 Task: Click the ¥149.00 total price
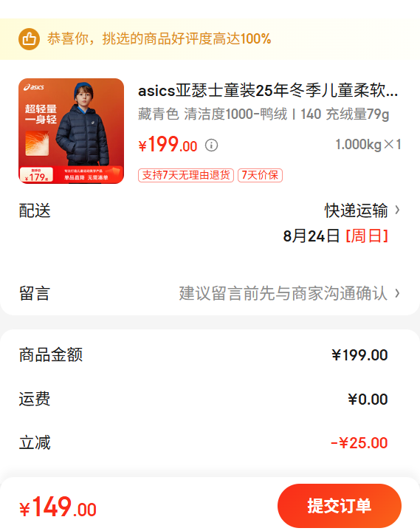(x=58, y=507)
